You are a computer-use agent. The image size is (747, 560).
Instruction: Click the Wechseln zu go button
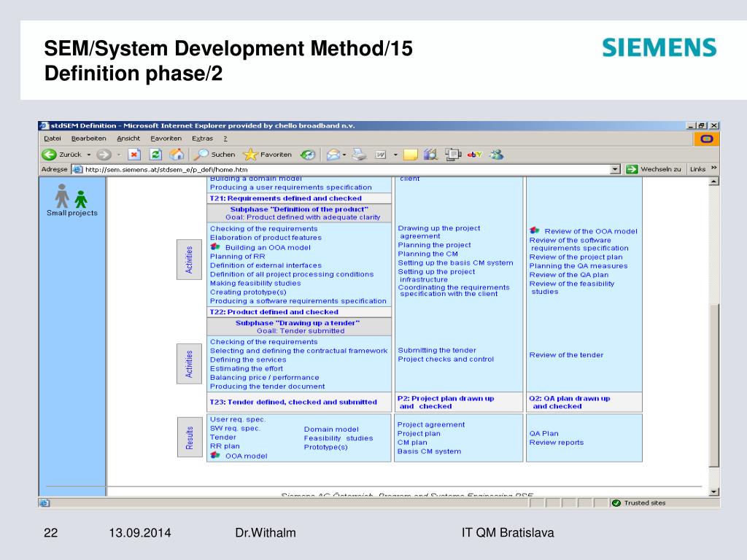click(x=654, y=169)
